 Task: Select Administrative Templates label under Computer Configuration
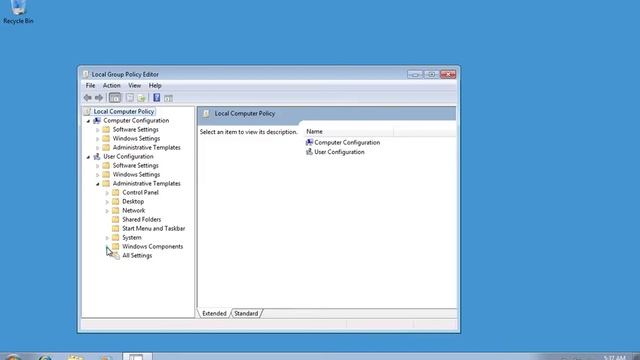[147, 148]
